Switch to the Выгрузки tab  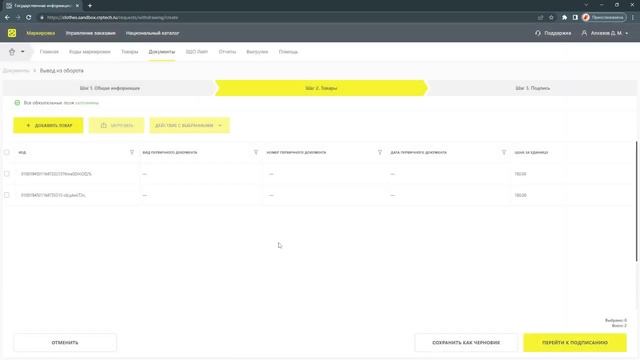257,52
